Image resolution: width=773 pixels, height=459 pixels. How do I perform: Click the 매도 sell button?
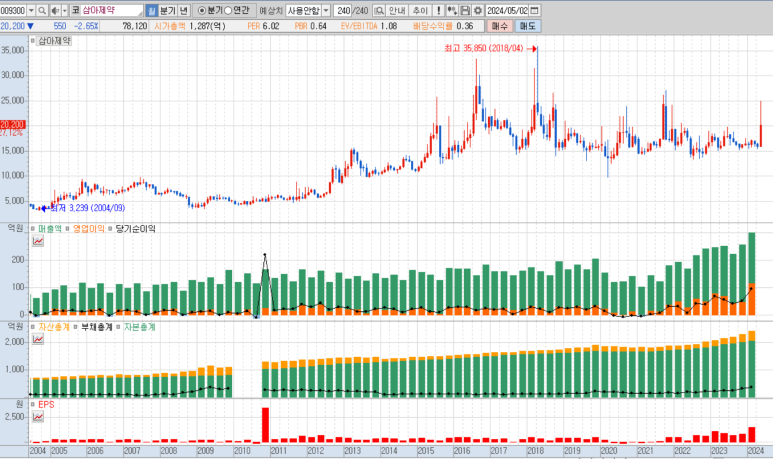tap(527, 26)
